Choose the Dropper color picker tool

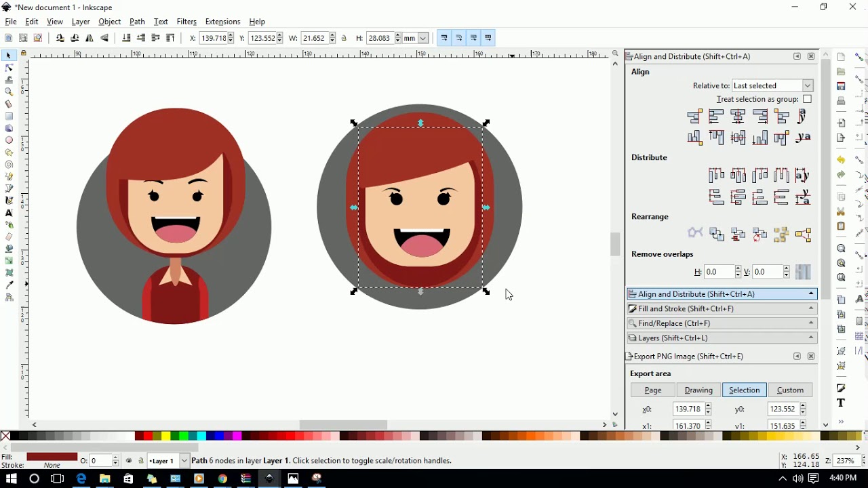[9, 285]
